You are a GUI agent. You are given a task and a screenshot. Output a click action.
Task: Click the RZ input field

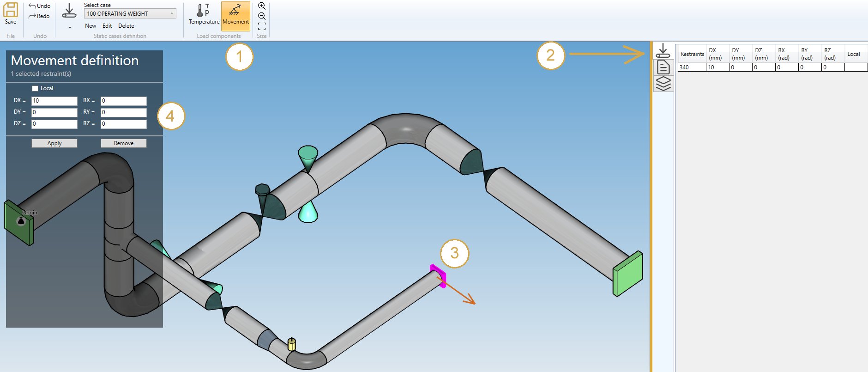pyautogui.click(x=124, y=124)
